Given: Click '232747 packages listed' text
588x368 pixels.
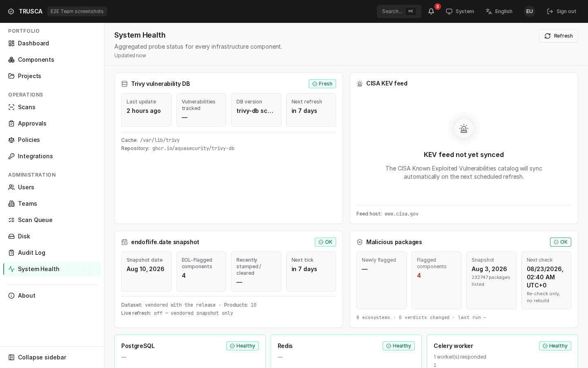Looking at the screenshot, I should coord(491,280).
